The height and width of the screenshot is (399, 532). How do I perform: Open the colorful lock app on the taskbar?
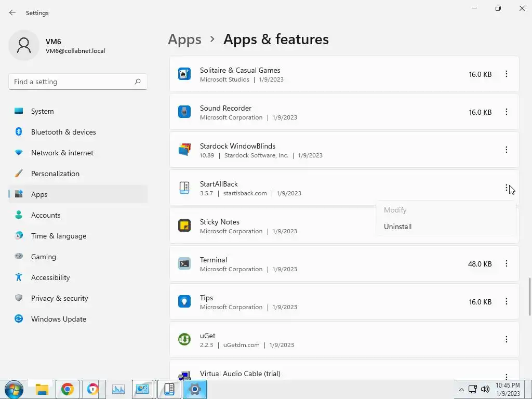click(92, 390)
